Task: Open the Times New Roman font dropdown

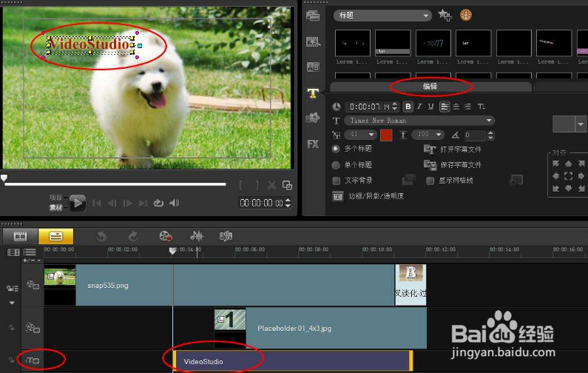Action: click(x=419, y=121)
